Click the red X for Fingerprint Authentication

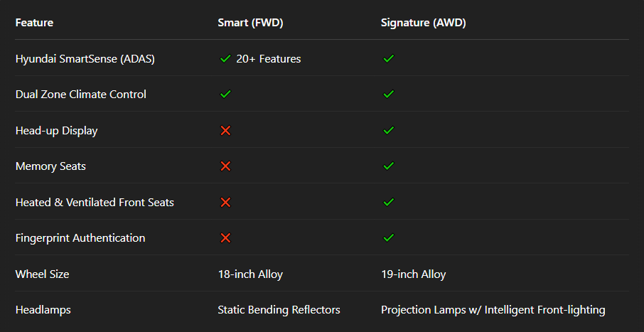(x=225, y=238)
